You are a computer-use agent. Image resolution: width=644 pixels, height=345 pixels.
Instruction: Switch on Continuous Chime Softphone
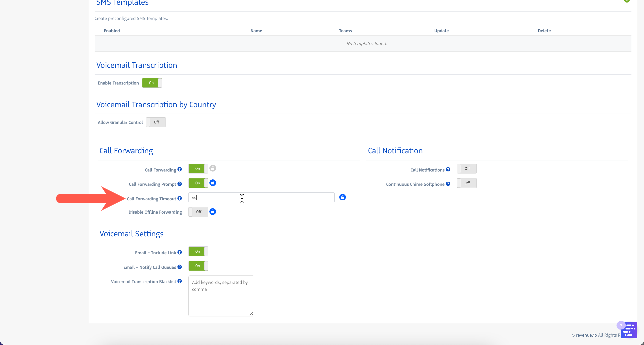coord(467,183)
